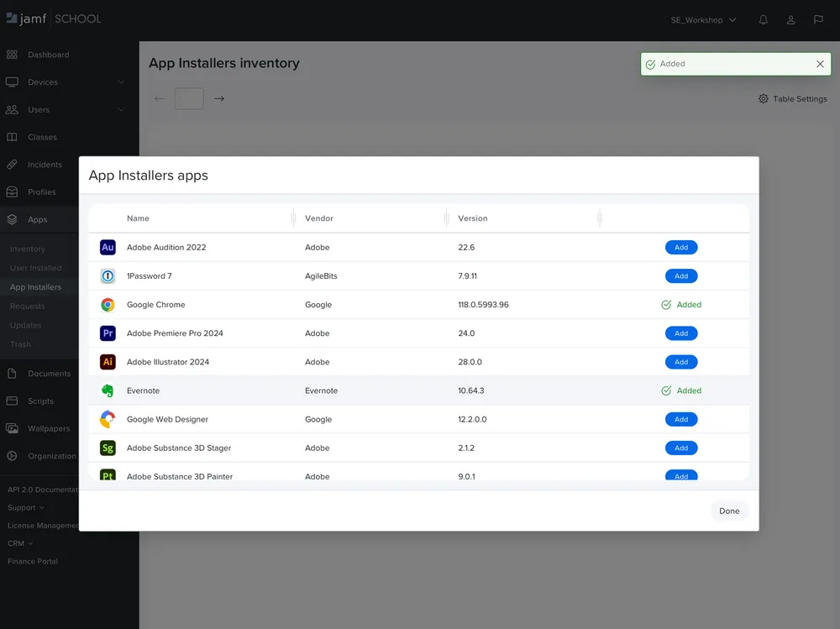The width and height of the screenshot is (840, 629).
Task: Add Adobe Premiere Pro 2024
Action: click(681, 333)
